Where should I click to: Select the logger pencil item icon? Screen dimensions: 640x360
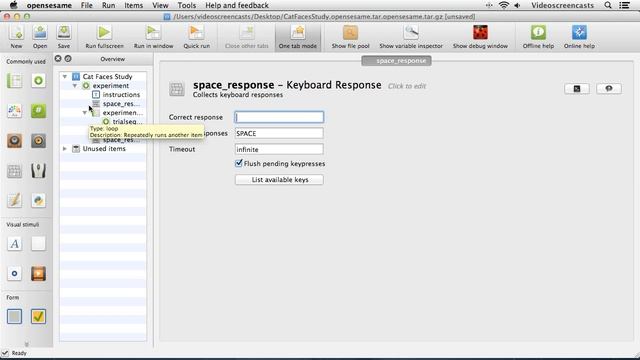(x=14, y=200)
